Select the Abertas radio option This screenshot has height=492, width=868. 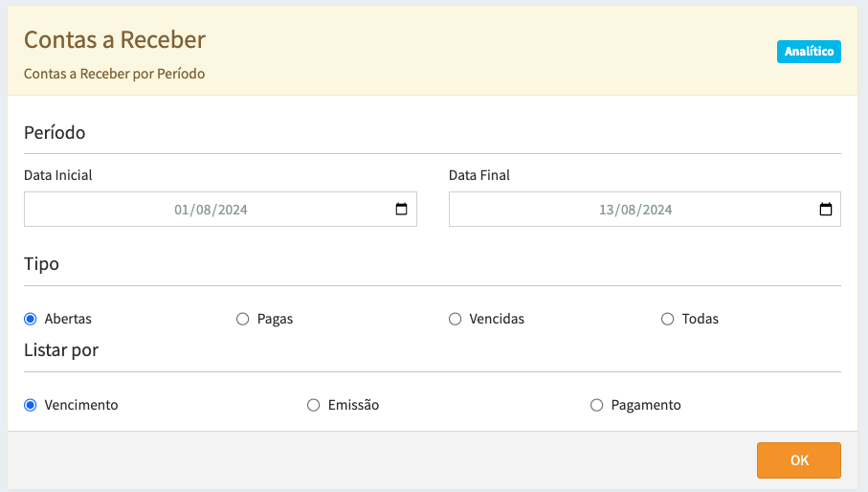point(31,319)
